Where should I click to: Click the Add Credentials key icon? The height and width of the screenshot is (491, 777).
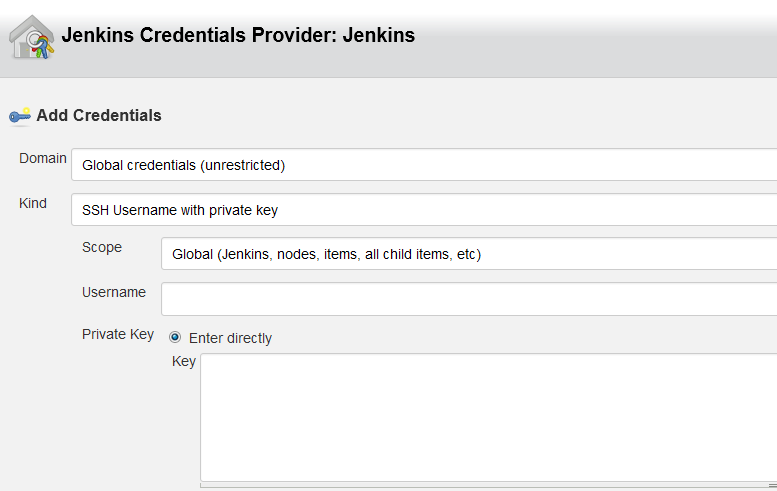click(x=20, y=116)
